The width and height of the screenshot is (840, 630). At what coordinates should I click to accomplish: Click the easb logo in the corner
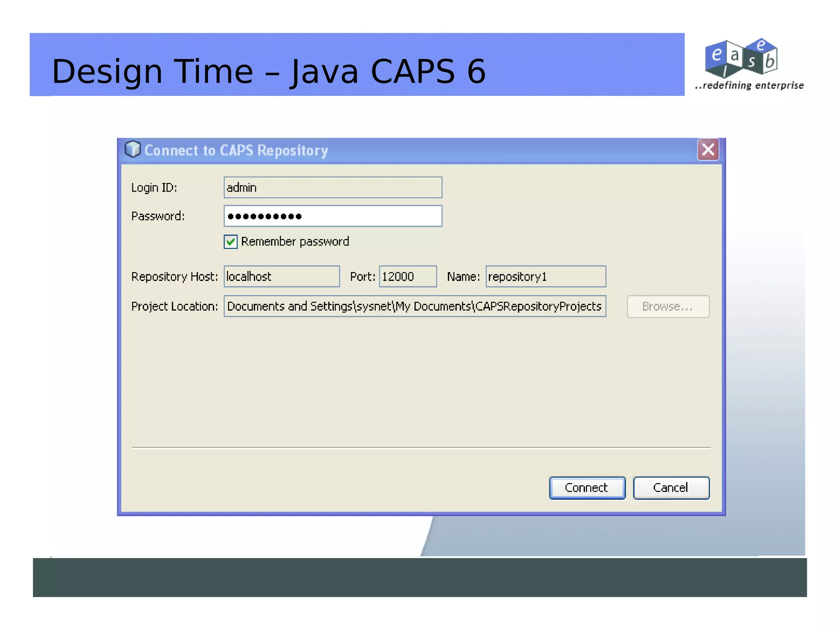pos(742,58)
